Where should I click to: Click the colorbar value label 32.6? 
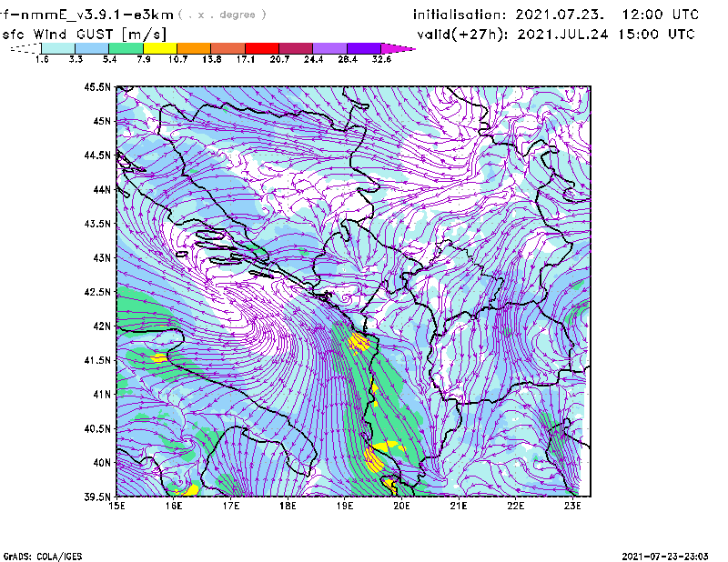pos(381,59)
